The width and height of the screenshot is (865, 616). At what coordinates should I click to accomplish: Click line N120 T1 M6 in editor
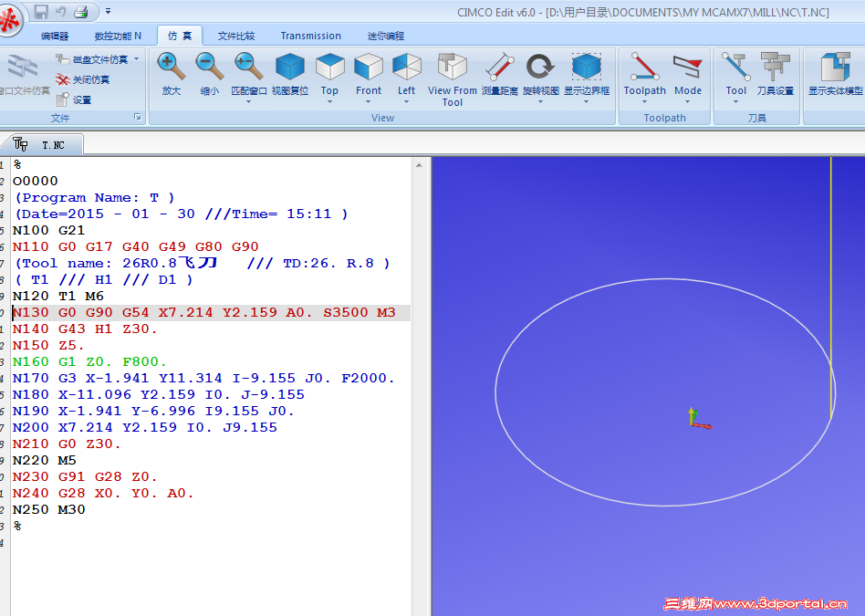coord(57,296)
